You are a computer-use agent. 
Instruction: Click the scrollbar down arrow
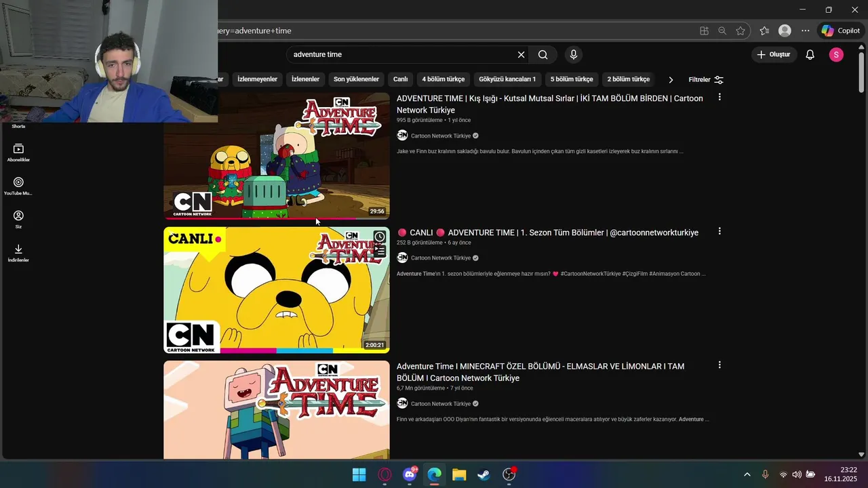pos(862,455)
